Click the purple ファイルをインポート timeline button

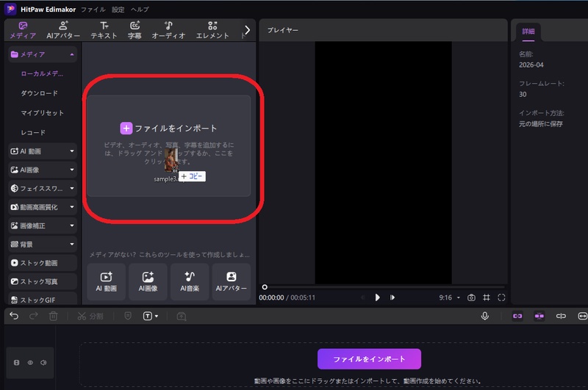click(369, 359)
